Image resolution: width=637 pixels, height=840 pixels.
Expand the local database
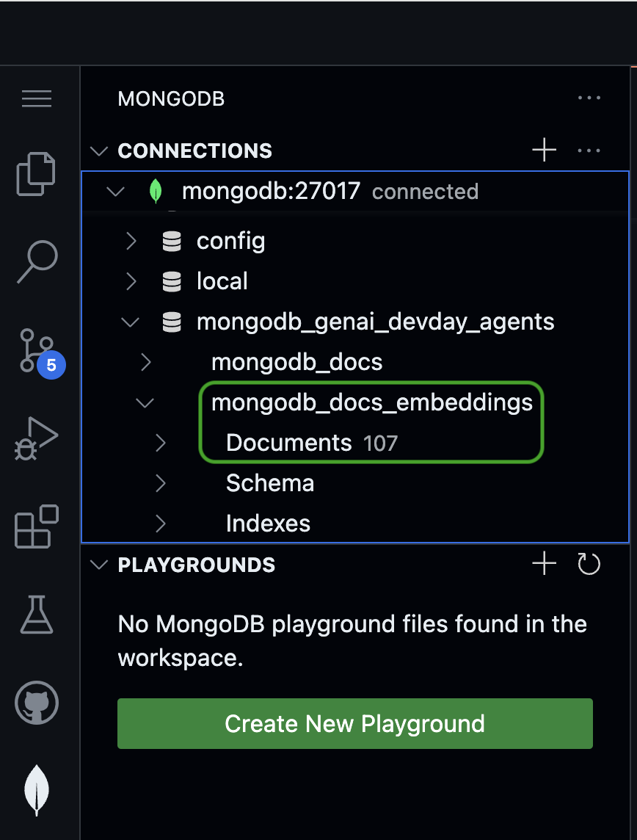(131, 281)
